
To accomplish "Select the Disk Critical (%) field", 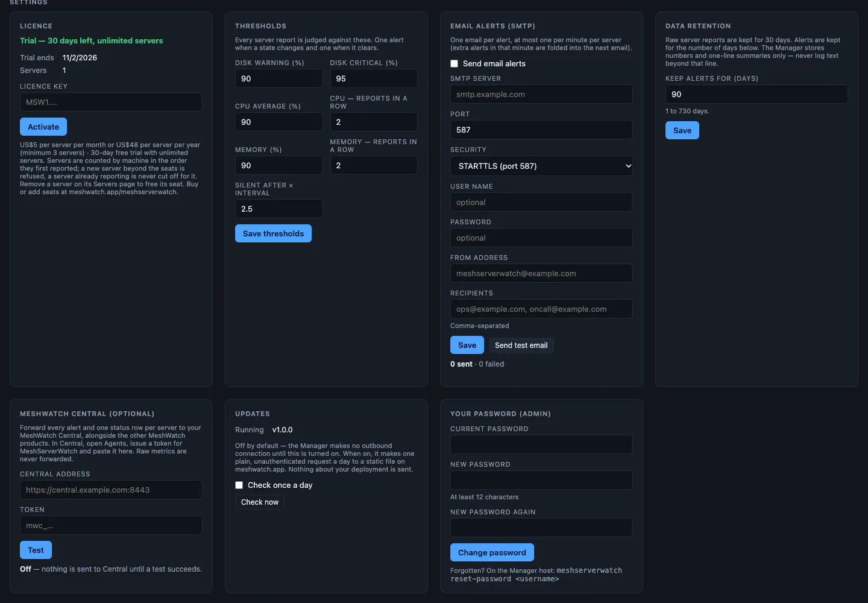I will [374, 78].
